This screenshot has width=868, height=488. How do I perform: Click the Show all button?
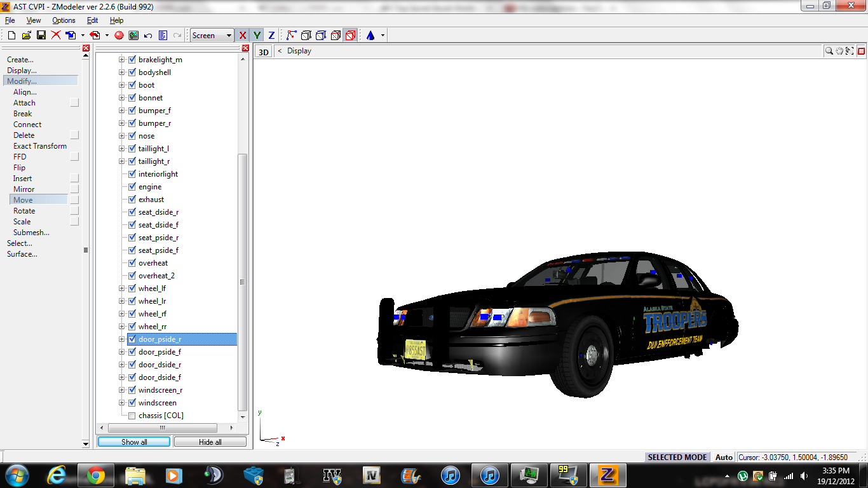(134, 442)
